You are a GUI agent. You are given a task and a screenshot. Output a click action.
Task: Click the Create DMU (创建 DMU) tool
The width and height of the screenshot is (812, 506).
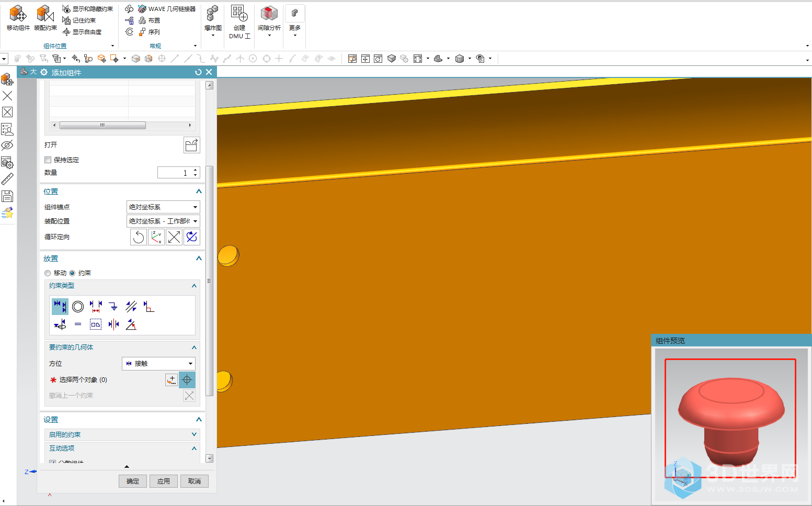point(239,22)
